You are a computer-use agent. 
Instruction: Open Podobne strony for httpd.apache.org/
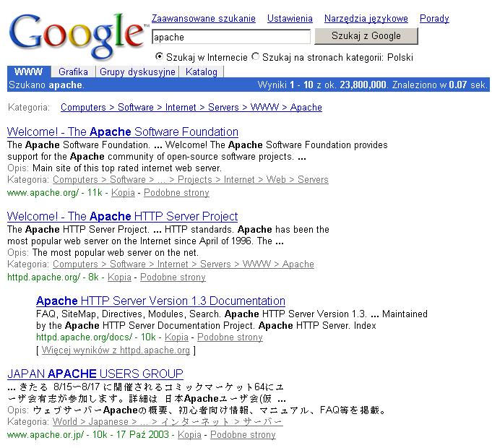click(173, 277)
